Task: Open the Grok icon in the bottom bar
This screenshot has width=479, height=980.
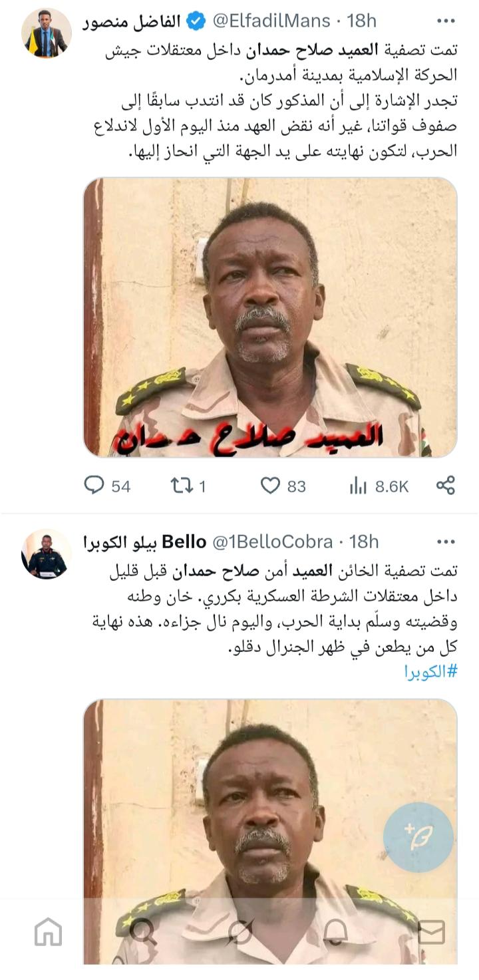Action: (239, 931)
